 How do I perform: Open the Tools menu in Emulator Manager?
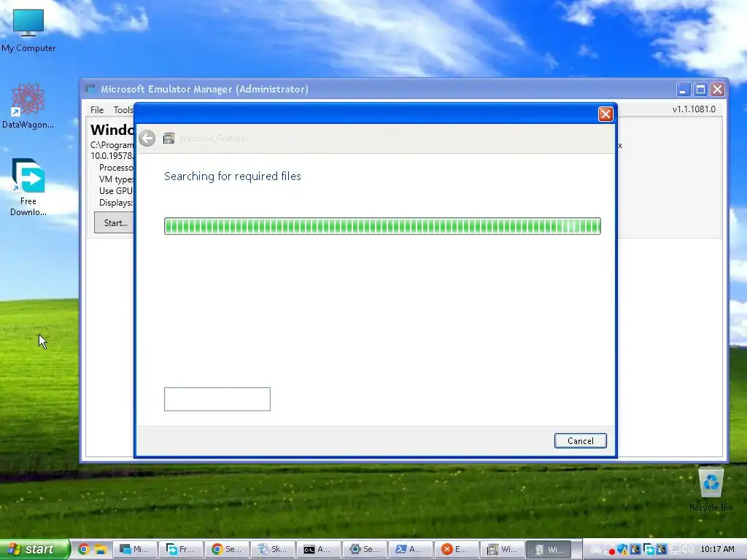pyautogui.click(x=123, y=110)
